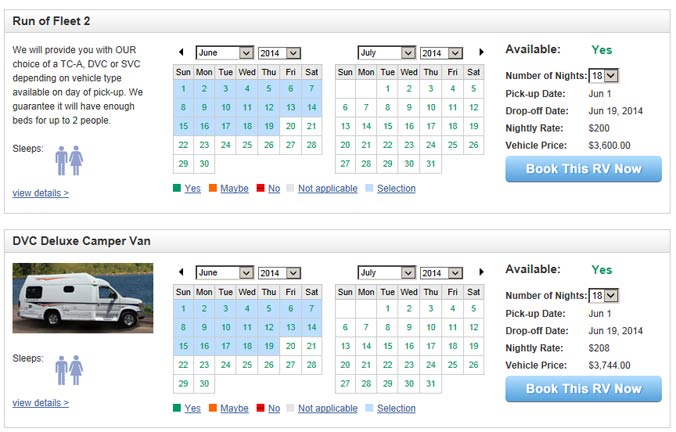Click light blue Selection swatch in DVC Camper Van legend
Screen dimensions: 676x432
pyautogui.click(x=369, y=408)
